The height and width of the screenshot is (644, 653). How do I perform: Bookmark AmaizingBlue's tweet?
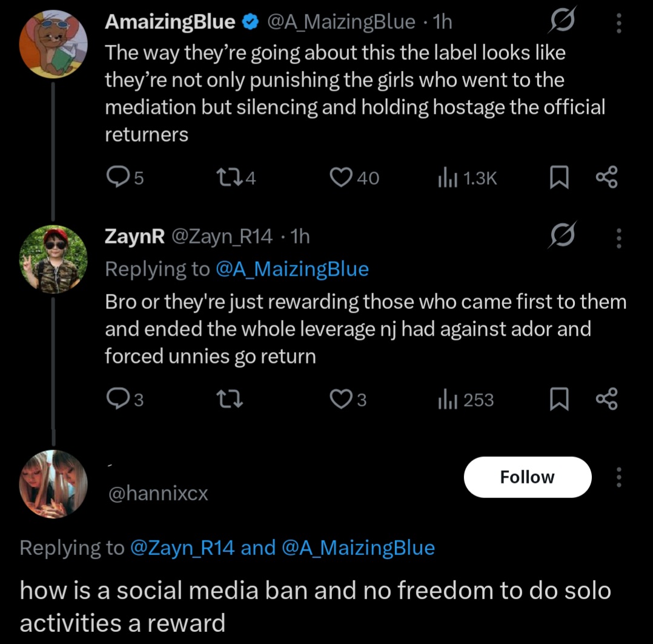tap(557, 178)
